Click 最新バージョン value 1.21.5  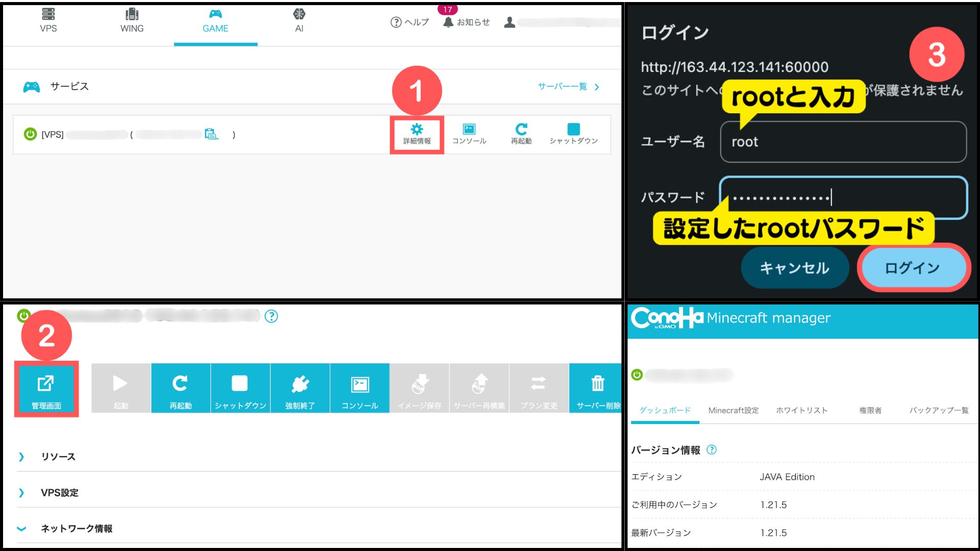point(773,533)
